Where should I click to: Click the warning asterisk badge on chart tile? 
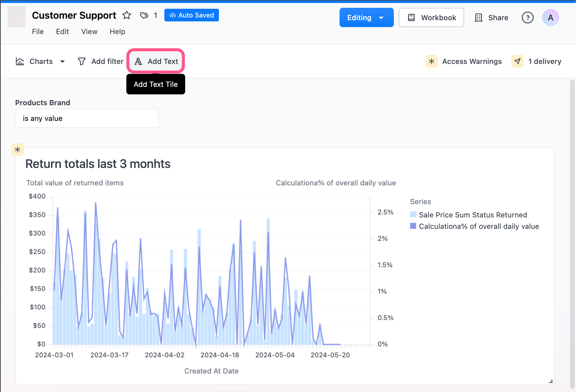[17, 150]
